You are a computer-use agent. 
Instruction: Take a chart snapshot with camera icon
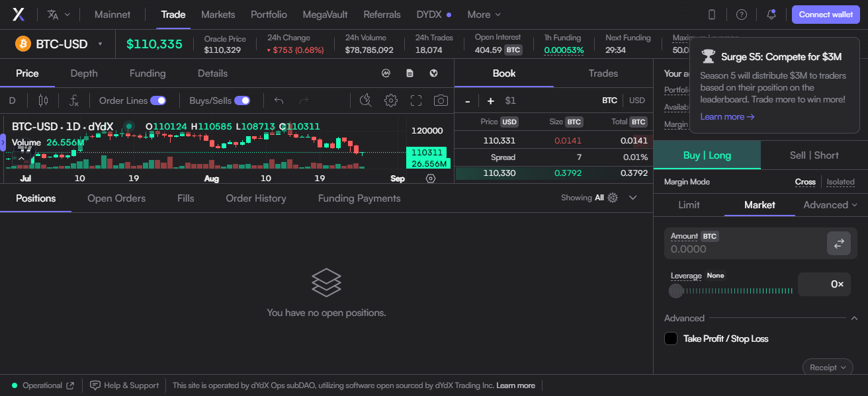[x=441, y=100]
